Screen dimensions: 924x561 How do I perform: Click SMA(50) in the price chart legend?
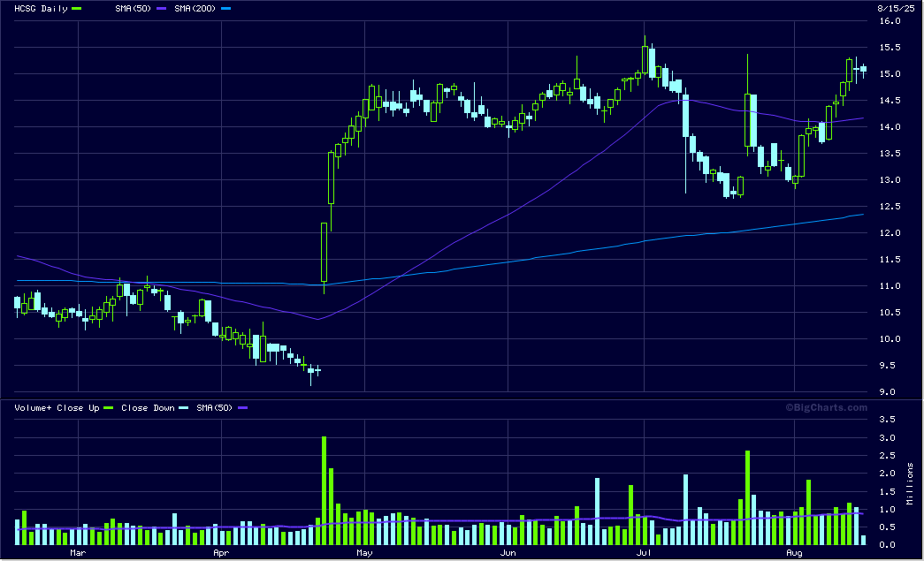pyautogui.click(x=134, y=9)
